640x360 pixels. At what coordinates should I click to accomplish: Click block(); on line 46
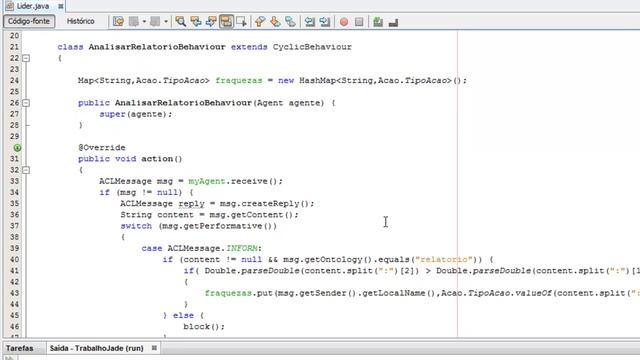pyautogui.click(x=204, y=327)
